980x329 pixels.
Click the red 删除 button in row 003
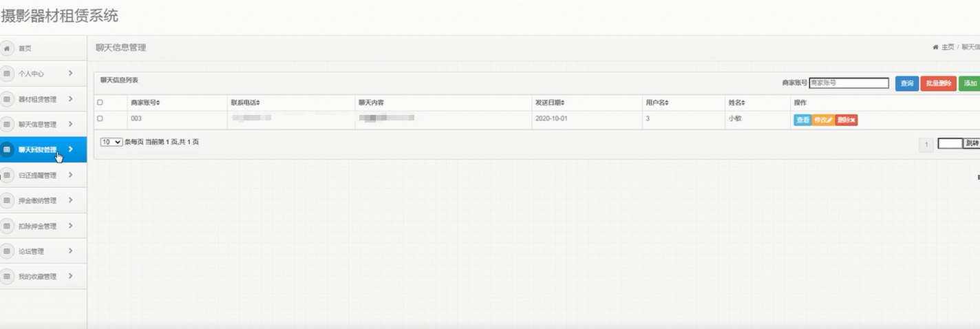(846, 120)
